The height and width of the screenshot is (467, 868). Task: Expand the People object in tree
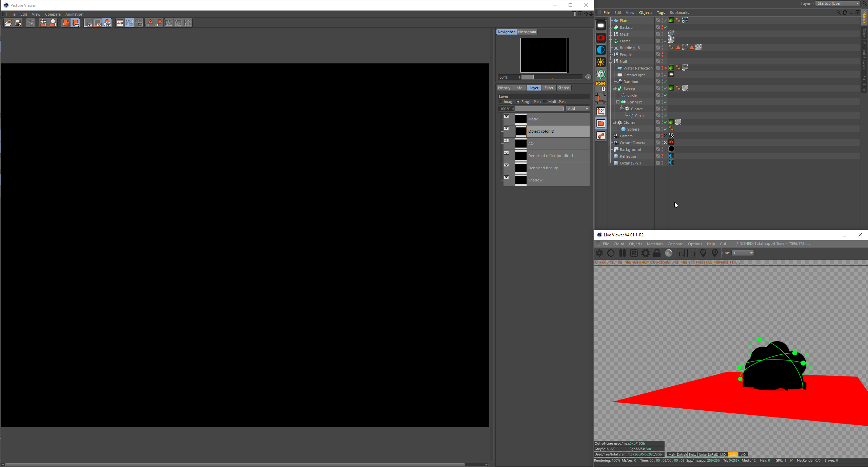tap(611, 55)
